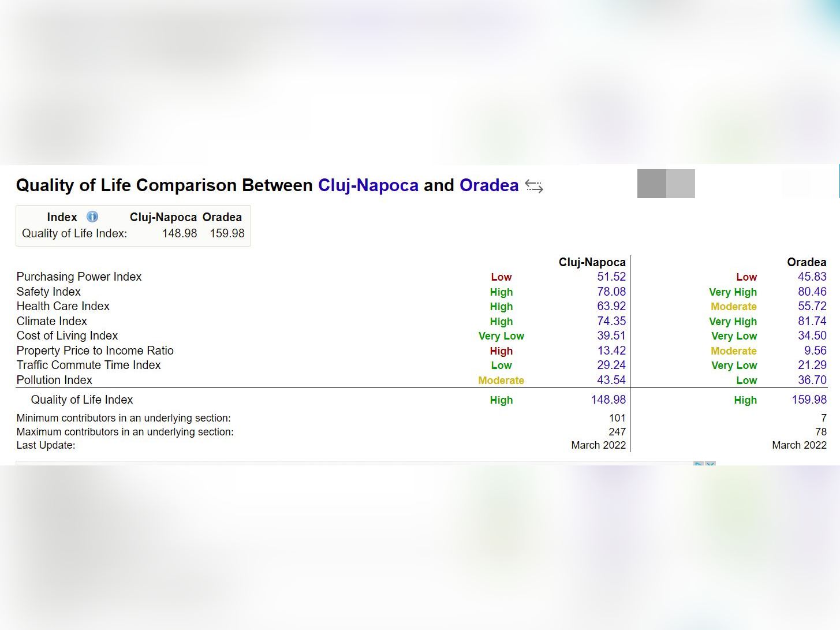Click the light gray square beside the heading

click(x=681, y=184)
